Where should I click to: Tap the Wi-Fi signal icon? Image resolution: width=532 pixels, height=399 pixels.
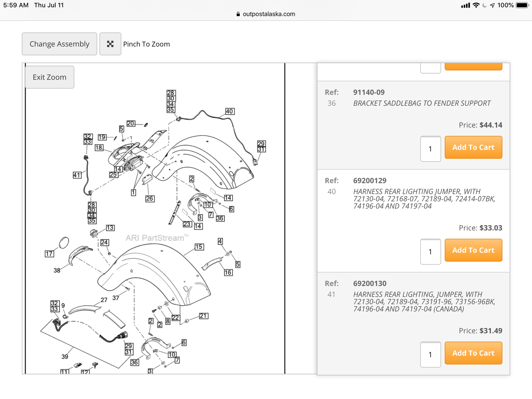click(476, 5)
